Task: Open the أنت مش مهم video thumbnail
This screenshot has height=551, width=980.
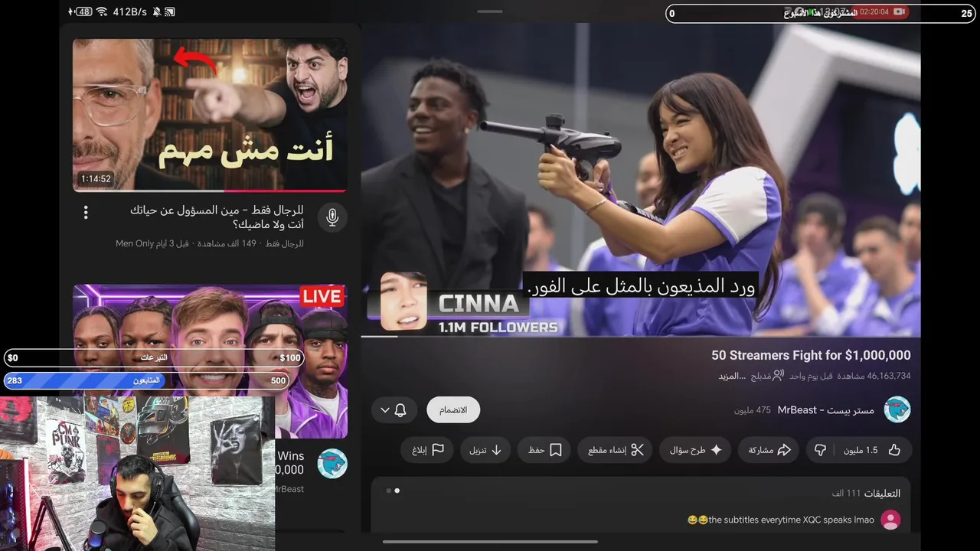Action: coord(210,115)
